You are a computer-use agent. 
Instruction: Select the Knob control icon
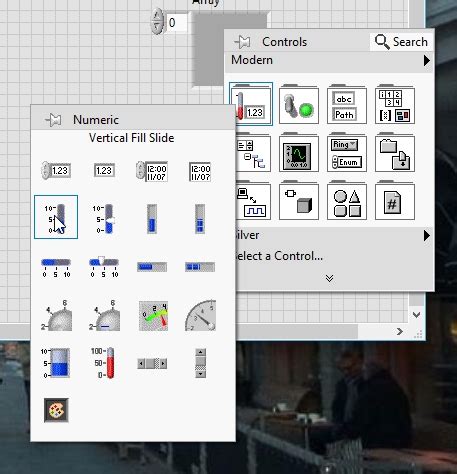tap(57, 316)
